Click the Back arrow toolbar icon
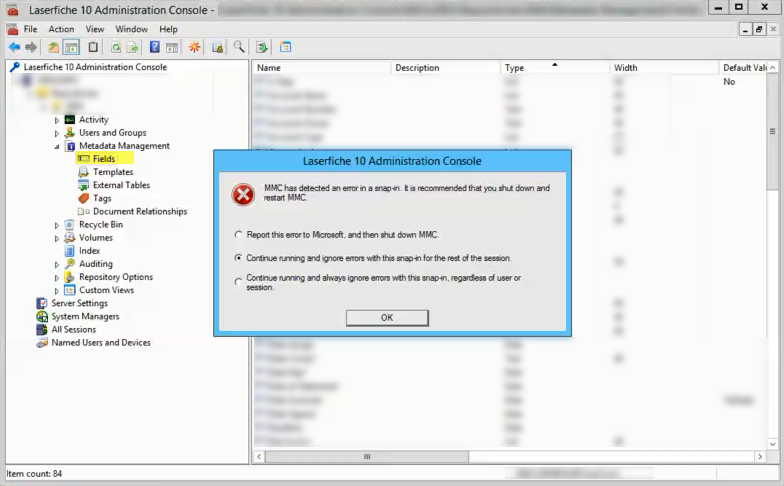The width and height of the screenshot is (784, 486). pyautogui.click(x=14, y=47)
